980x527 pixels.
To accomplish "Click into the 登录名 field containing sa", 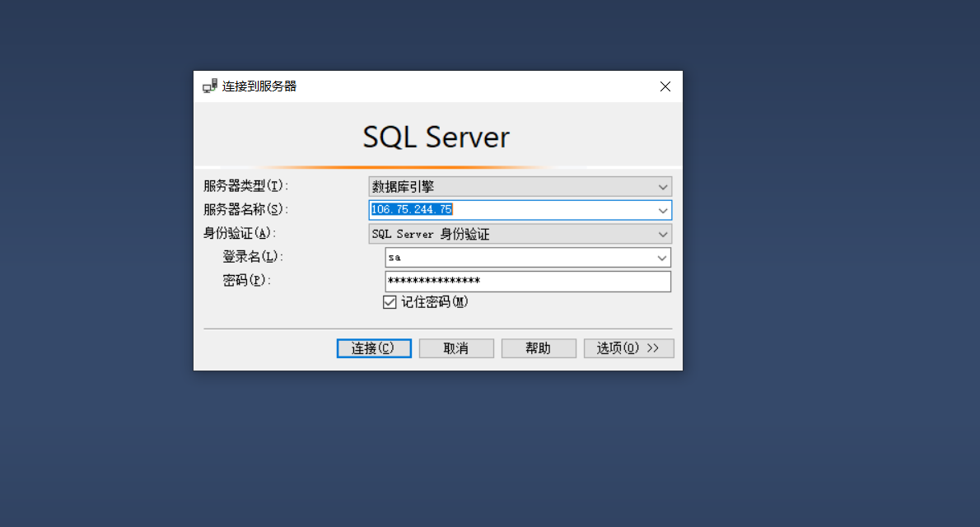I will (x=519, y=258).
